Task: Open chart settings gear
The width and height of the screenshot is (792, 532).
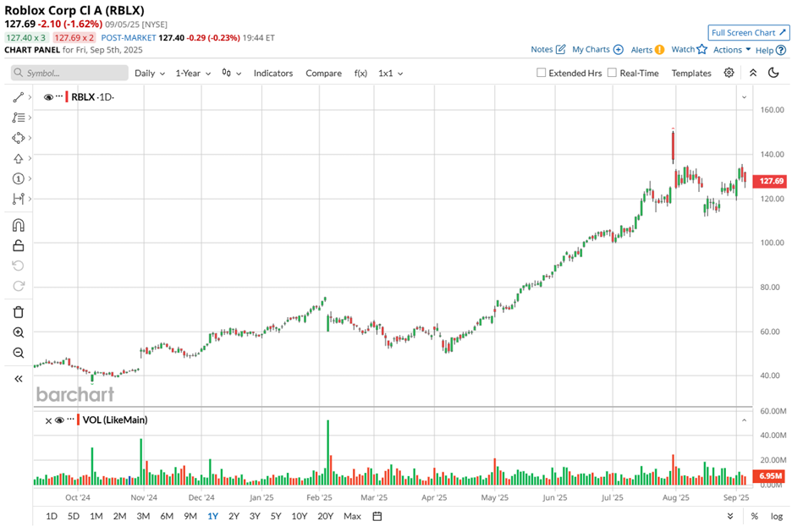Action: [729, 73]
